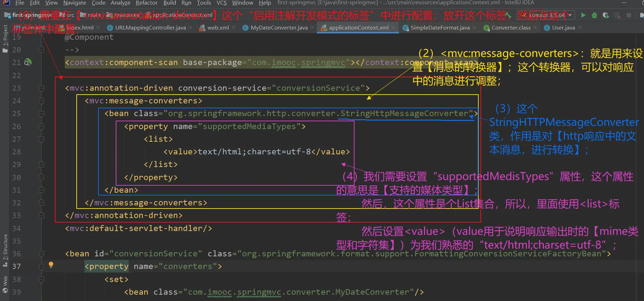Switch to the Converter.class tab

point(511,27)
